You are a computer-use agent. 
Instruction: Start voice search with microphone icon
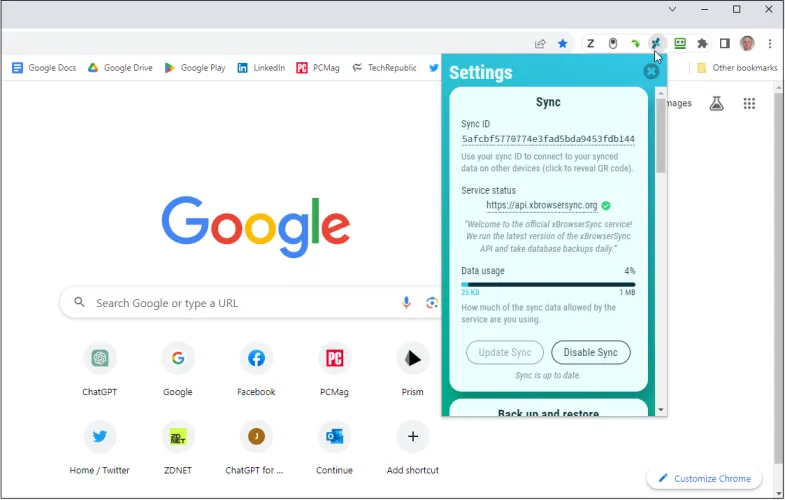tap(407, 303)
